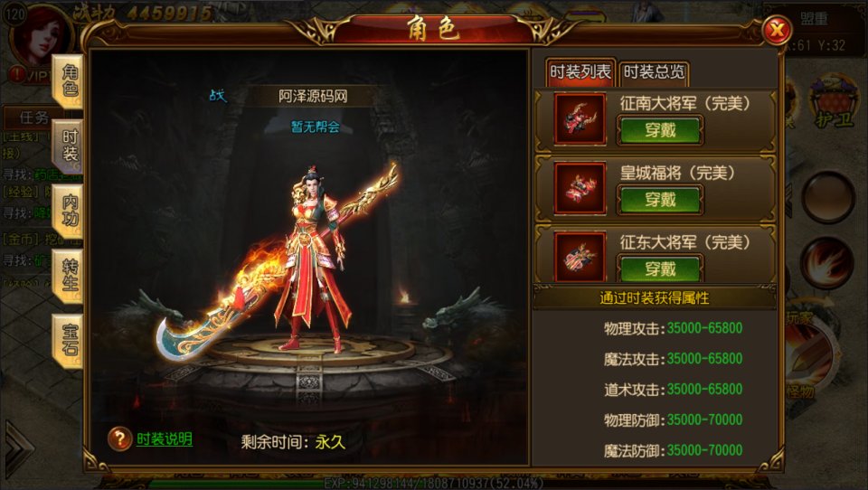Image resolution: width=868 pixels, height=490 pixels.
Task: Open the 宝石 side tab
Action: click(69, 341)
